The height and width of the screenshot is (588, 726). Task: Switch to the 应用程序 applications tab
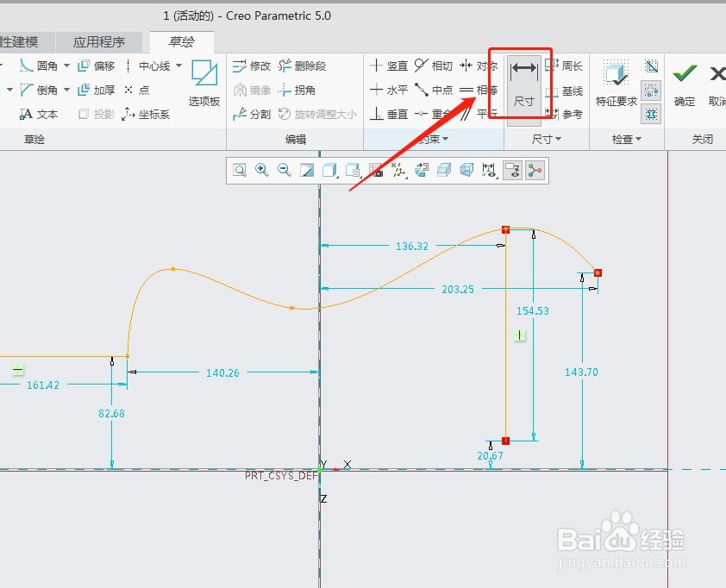tap(99, 42)
